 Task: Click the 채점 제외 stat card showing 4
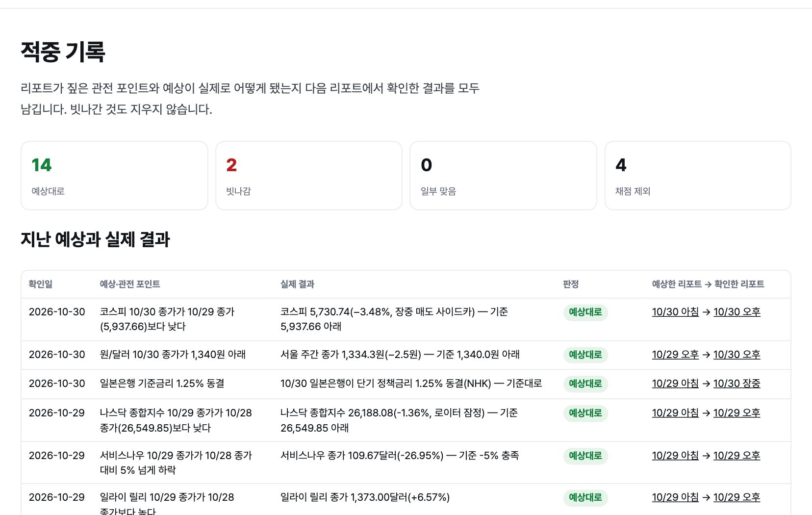[698, 176]
